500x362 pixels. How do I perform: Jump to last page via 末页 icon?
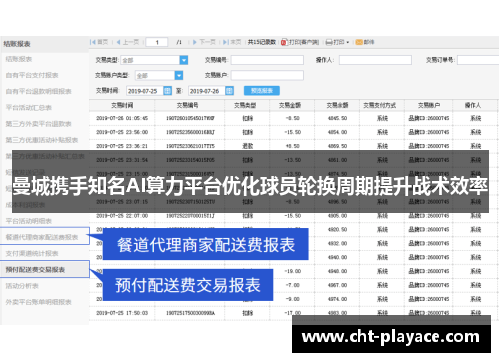point(226,42)
